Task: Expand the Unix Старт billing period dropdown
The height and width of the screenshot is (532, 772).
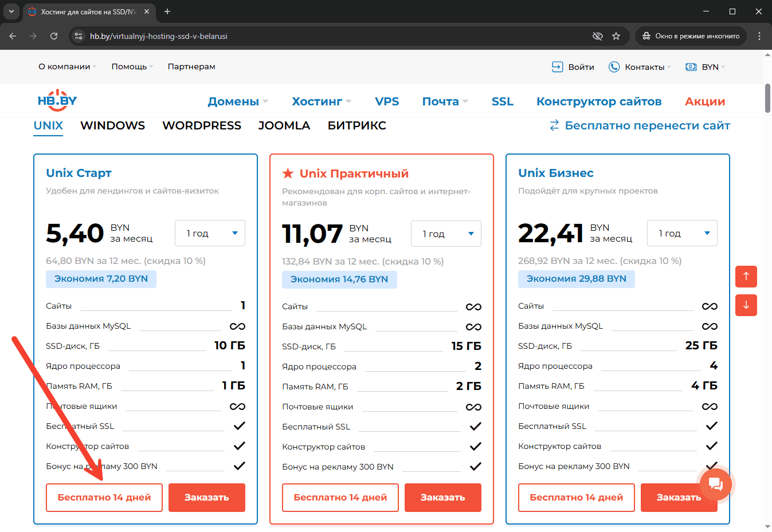Action: tap(210, 233)
